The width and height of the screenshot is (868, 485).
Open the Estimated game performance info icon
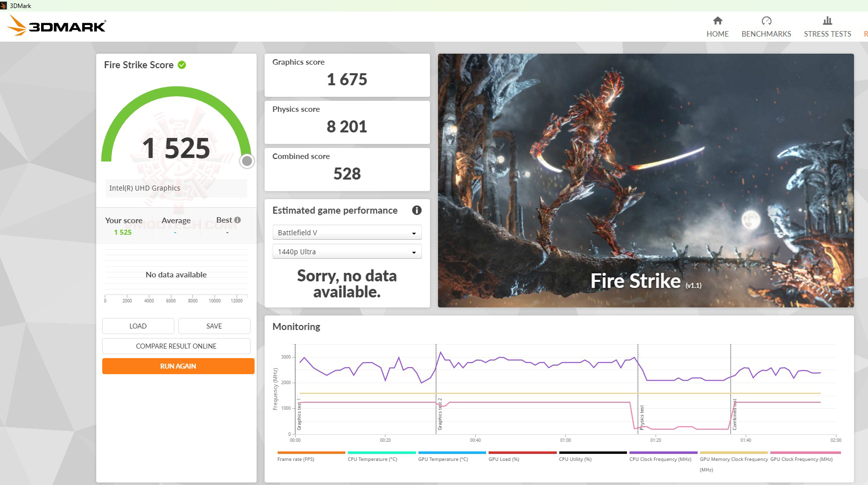[x=416, y=210]
